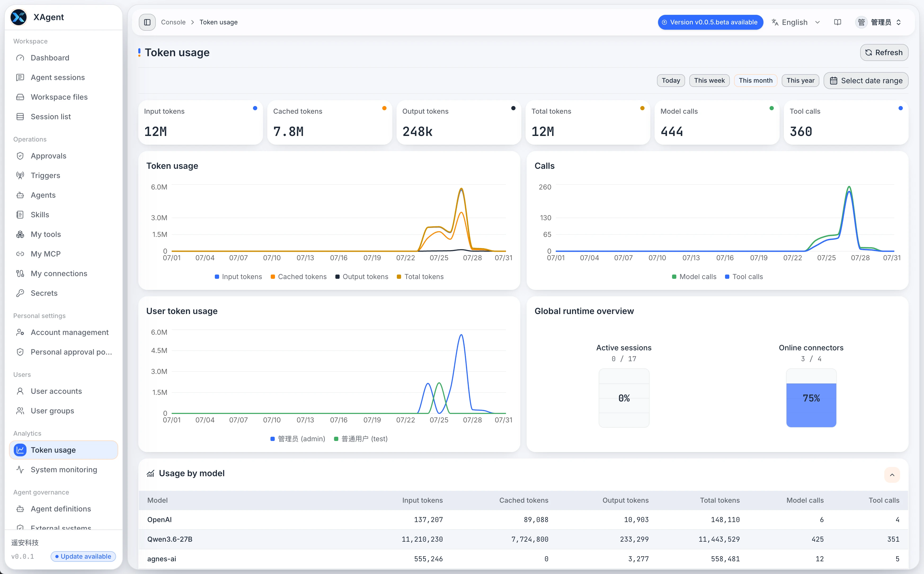Click the Update available badge
Viewport: 924px width, 574px height.
tap(83, 556)
